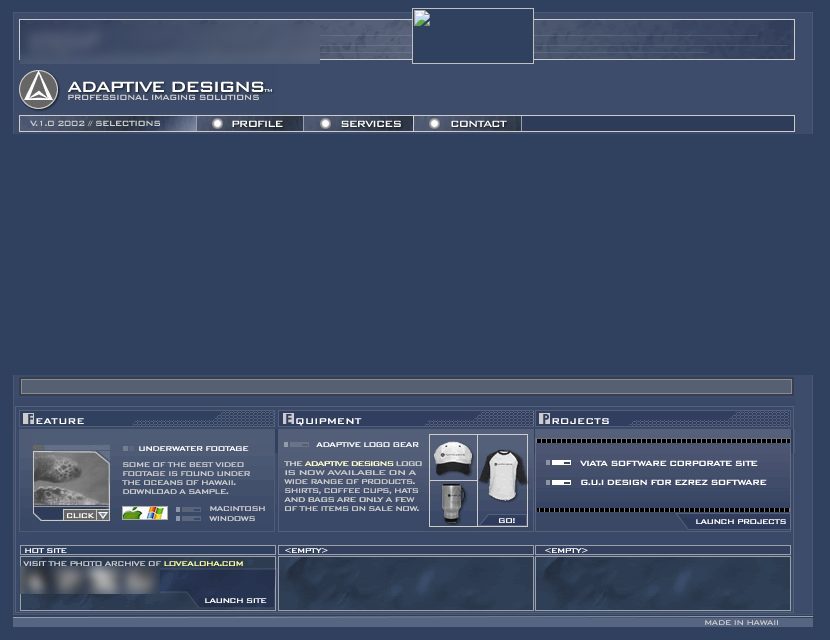The width and height of the screenshot is (830, 640).
Task: Click the <EMPTY> label in right panel
Action: pos(566,551)
